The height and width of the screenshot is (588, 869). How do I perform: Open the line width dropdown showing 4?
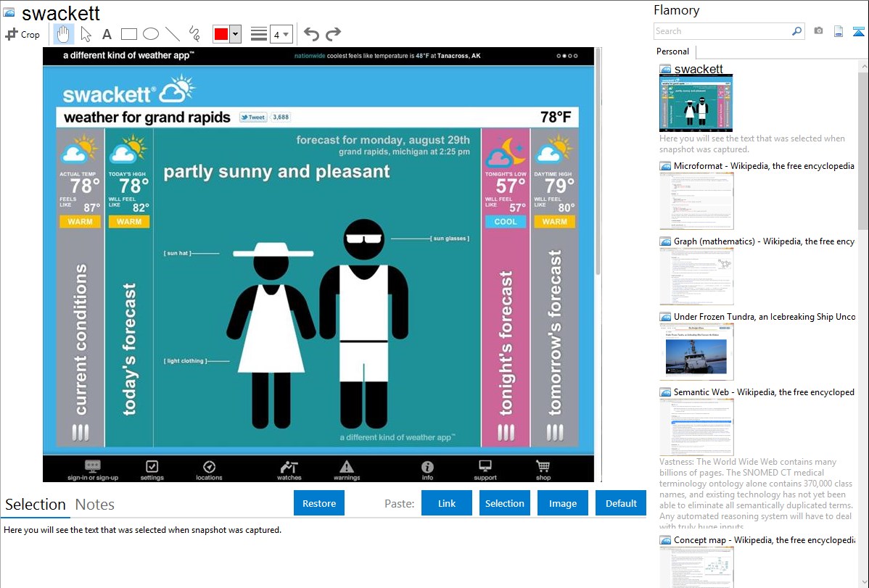point(281,34)
